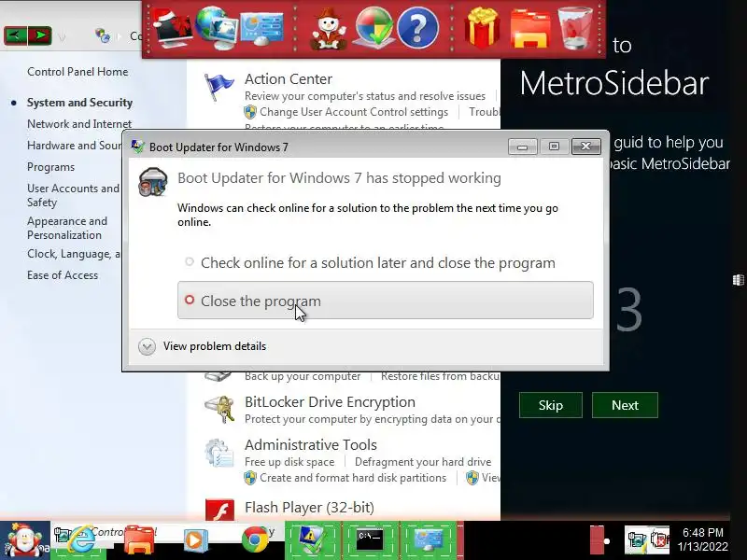Open Appearance and Personalization category

click(x=67, y=228)
